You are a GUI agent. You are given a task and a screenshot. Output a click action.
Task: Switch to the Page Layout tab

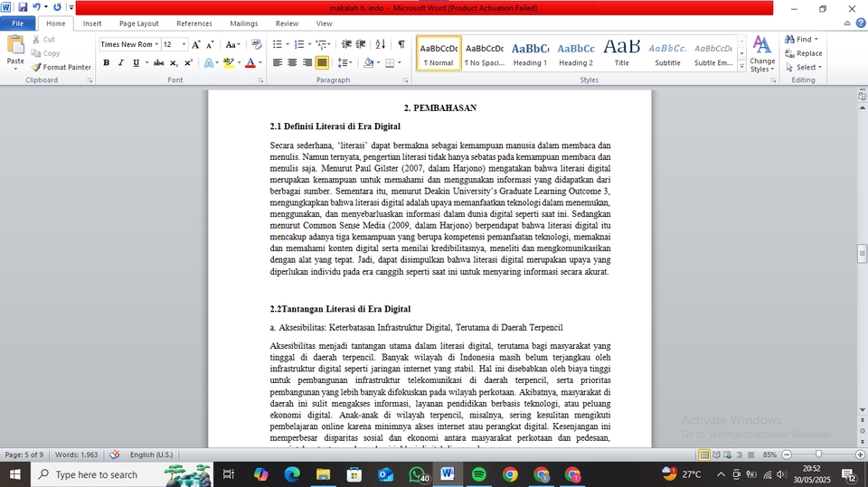[x=139, y=23]
